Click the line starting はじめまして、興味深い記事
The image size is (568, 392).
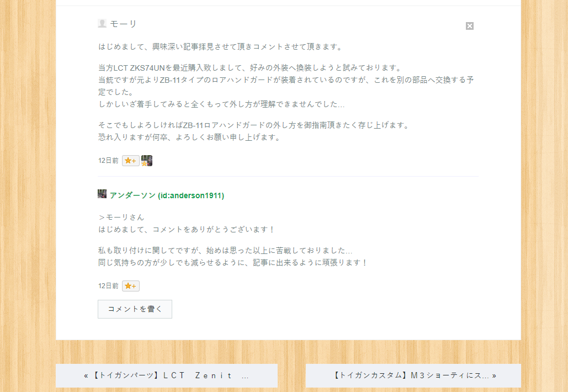pyautogui.click(x=220, y=47)
